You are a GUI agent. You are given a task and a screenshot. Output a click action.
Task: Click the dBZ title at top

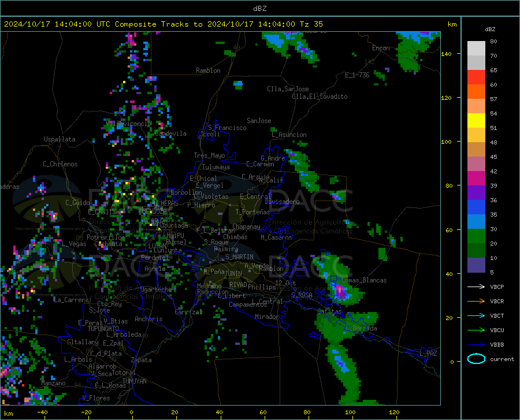point(259,9)
